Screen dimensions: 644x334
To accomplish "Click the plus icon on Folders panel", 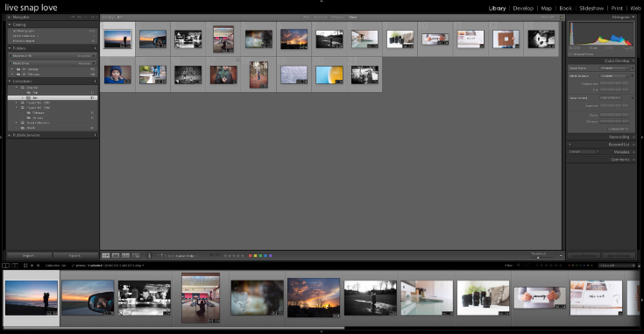I will 96,48.
